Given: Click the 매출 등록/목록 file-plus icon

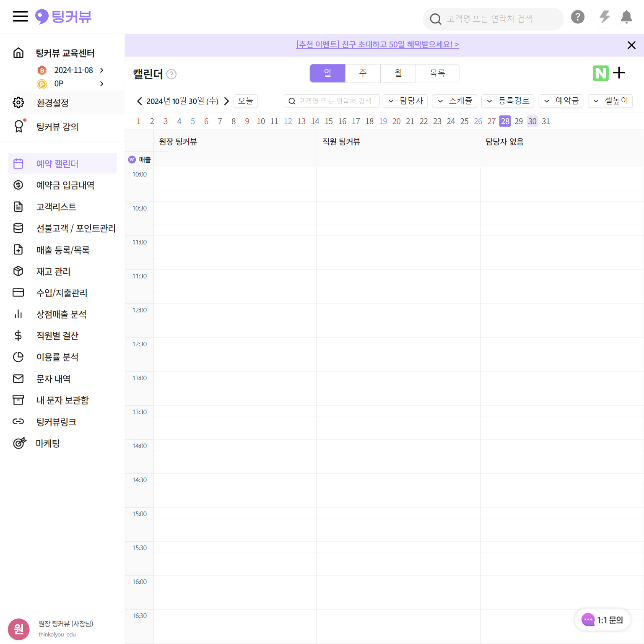Looking at the screenshot, I should coord(18,249).
